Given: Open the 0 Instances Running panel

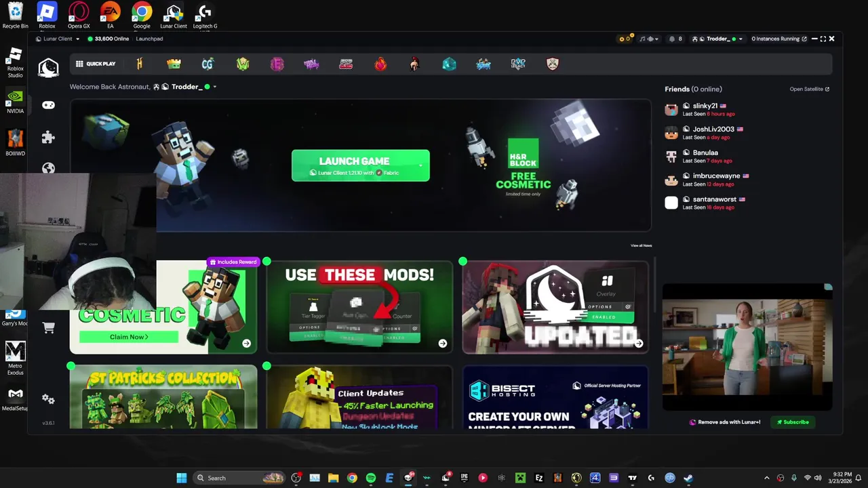Looking at the screenshot, I should coord(779,39).
